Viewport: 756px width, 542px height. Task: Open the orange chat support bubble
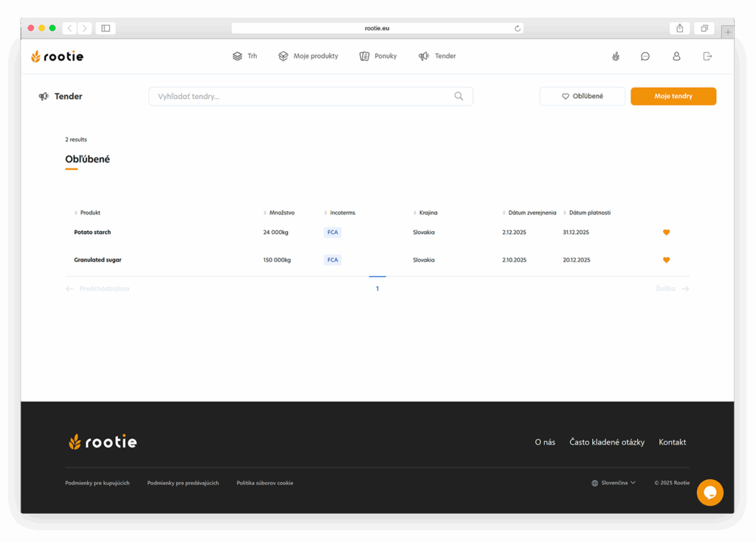pyautogui.click(x=709, y=493)
